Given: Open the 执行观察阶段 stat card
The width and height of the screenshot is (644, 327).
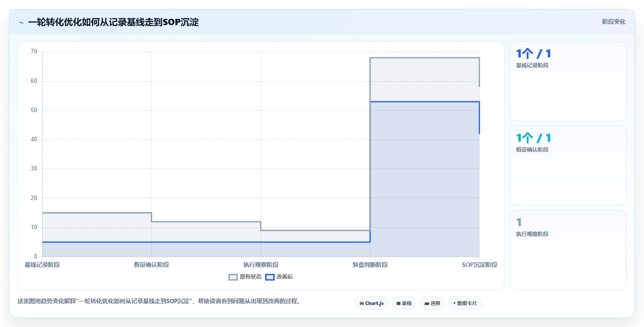Looking at the screenshot, I should pyautogui.click(x=568, y=250).
